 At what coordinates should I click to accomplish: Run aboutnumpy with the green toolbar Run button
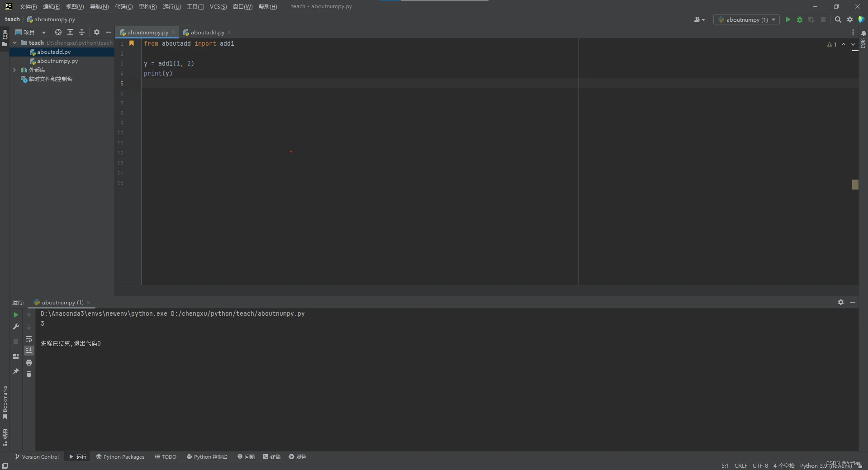(x=788, y=19)
